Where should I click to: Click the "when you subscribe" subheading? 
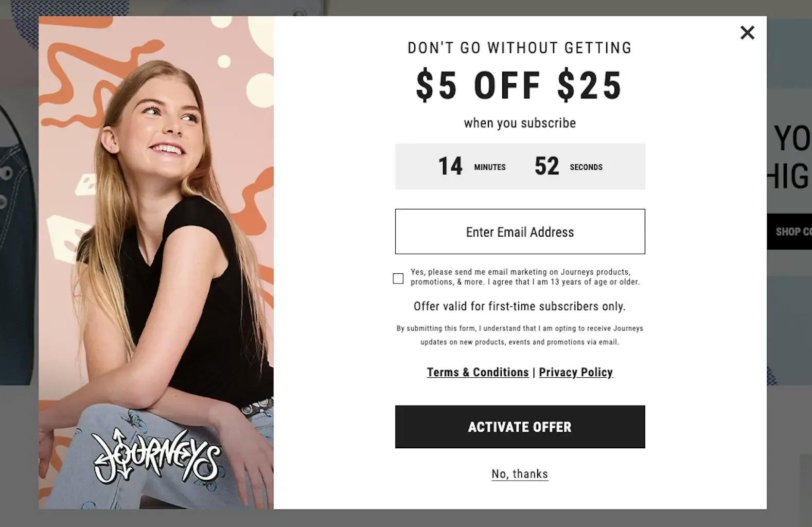pyautogui.click(x=520, y=123)
